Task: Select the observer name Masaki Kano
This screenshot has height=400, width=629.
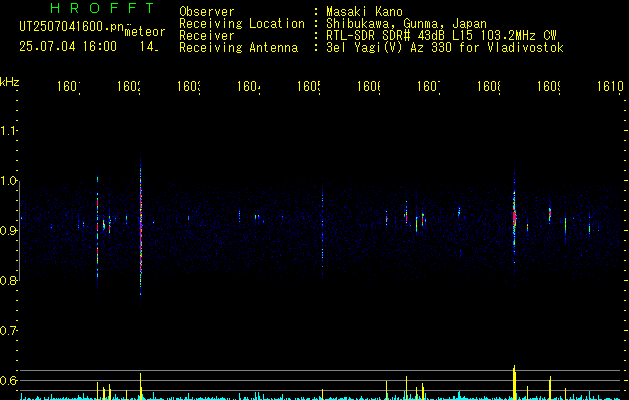Action: 364,12
